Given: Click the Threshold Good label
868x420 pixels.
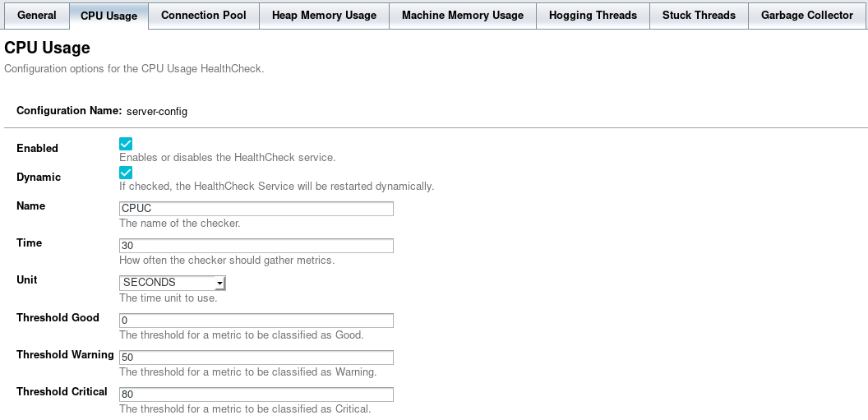Looking at the screenshot, I should click(x=58, y=317).
